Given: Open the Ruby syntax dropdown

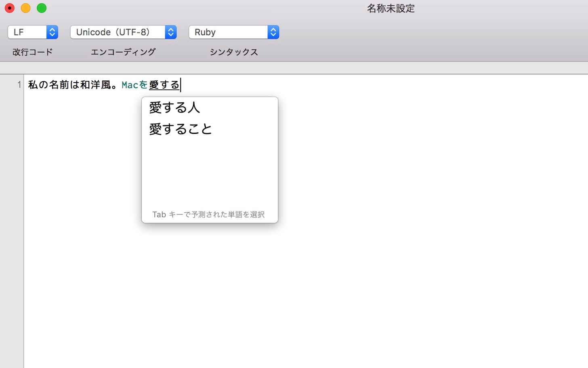Looking at the screenshot, I should point(234,32).
